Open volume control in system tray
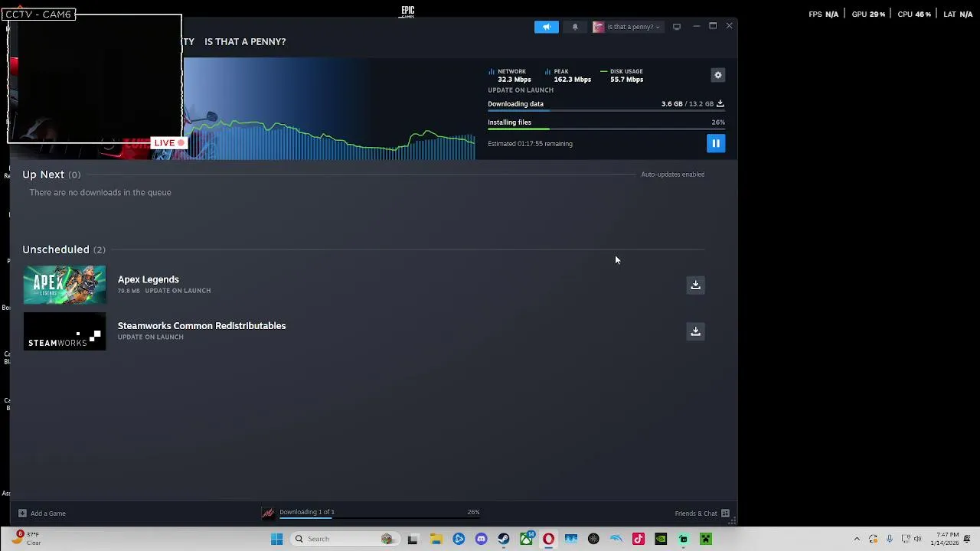Screen dimensions: 980x551 click(917, 539)
